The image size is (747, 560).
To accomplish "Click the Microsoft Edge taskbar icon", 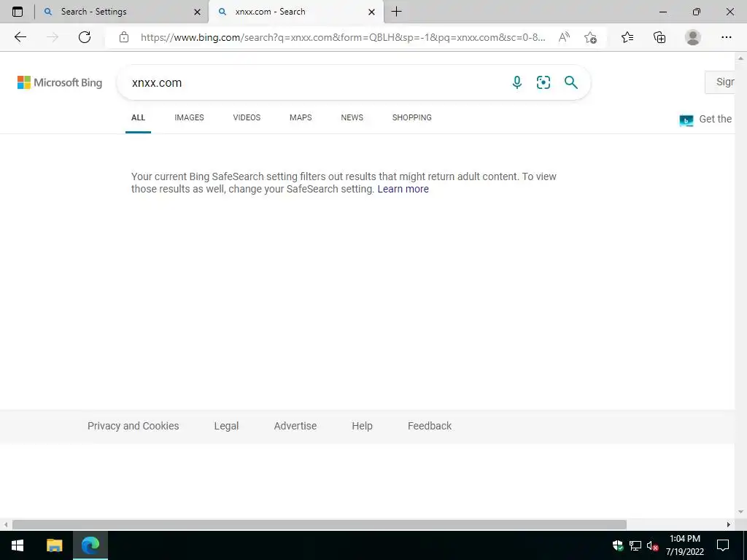I will pos(90,545).
